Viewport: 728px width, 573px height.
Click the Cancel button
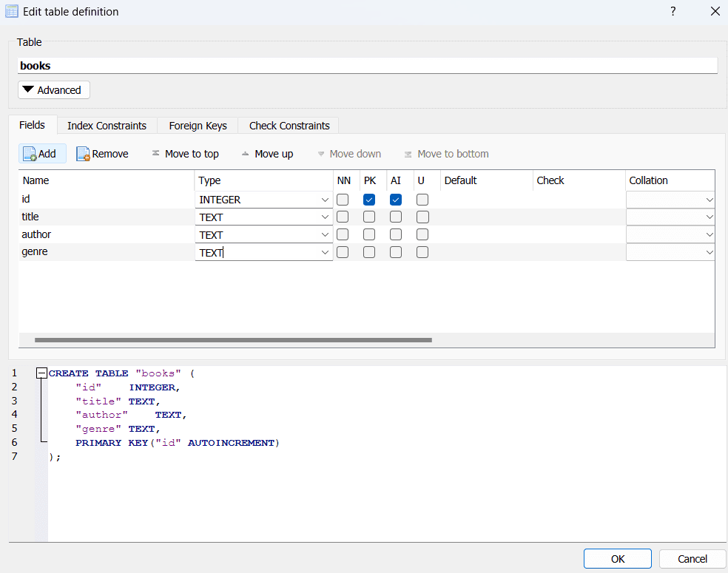point(692,559)
